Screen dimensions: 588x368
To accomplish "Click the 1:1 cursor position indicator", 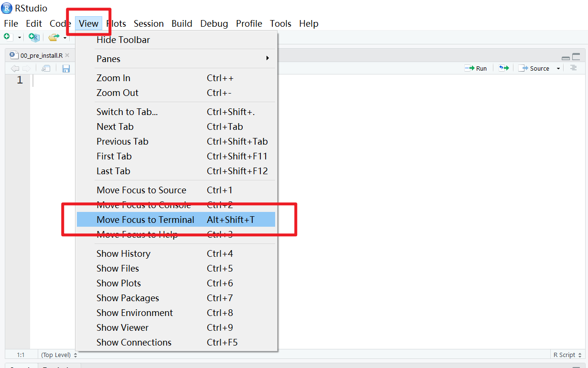I will (x=21, y=355).
